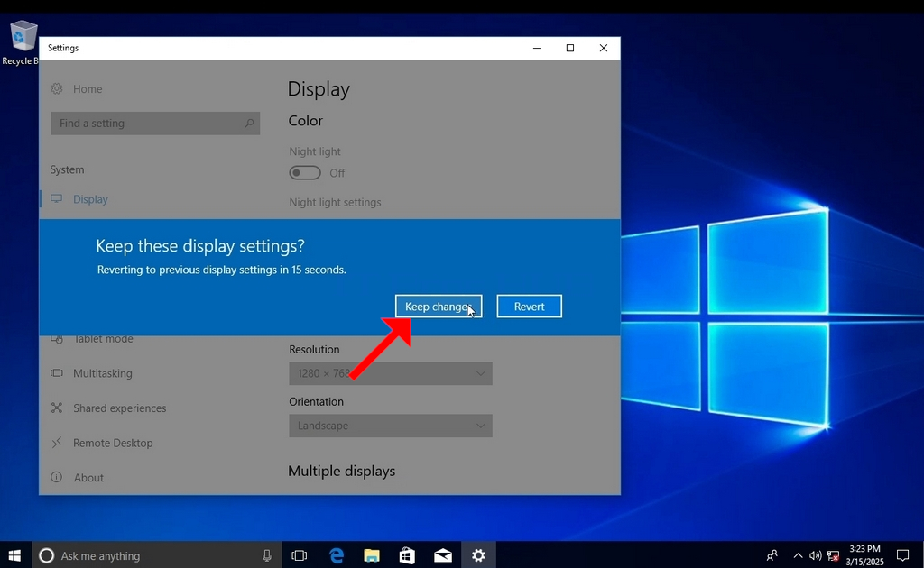Click the 'Reverting to previous display settings' message
924x568 pixels.
click(x=222, y=270)
